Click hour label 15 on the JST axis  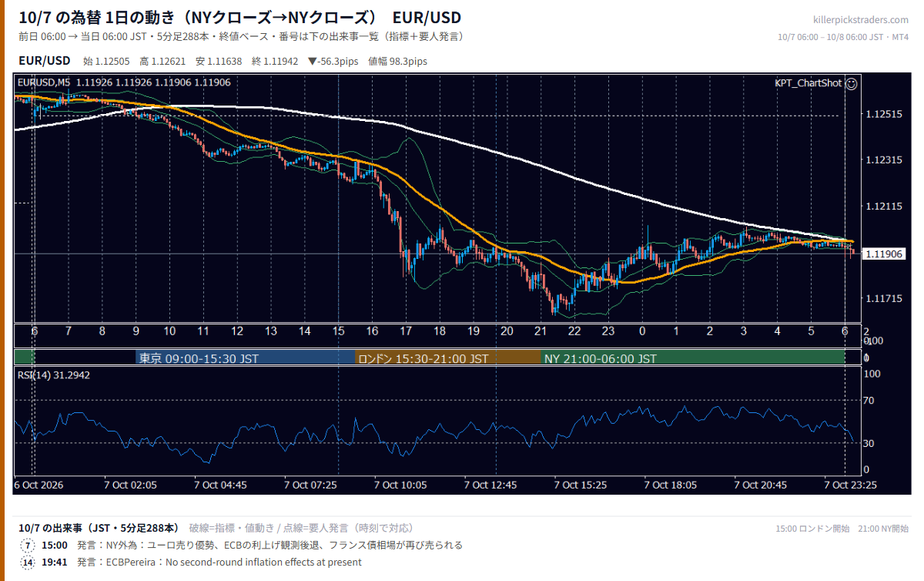(x=338, y=331)
